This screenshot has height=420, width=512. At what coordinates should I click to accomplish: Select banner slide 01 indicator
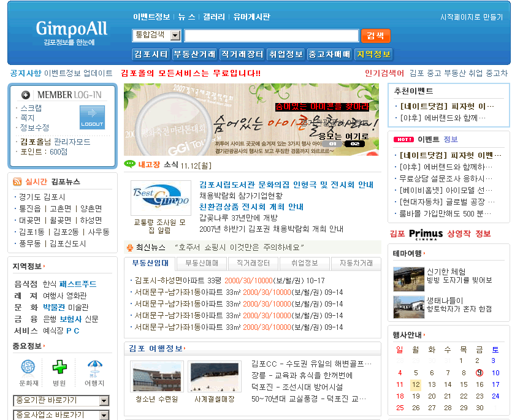[332, 143]
